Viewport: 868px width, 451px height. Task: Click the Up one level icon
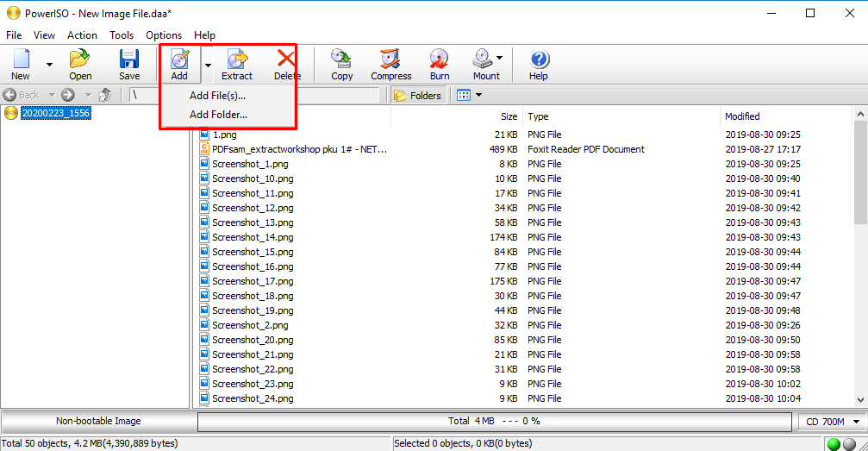click(x=105, y=95)
